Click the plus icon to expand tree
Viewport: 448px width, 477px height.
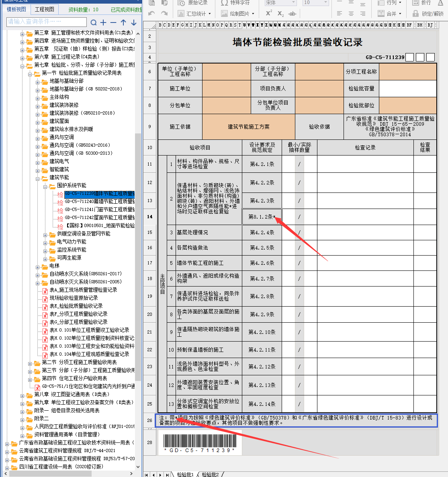[104, 23]
